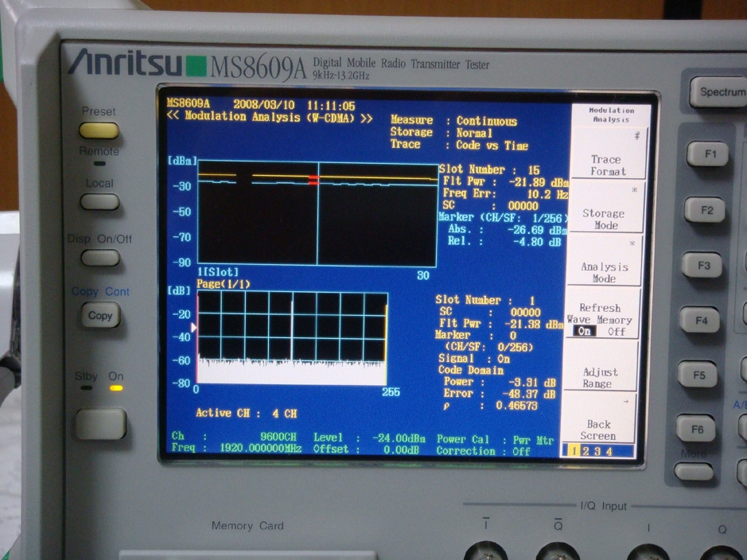This screenshot has width=747, height=560.
Task: Push the F5 function key
Action: [x=698, y=375]
